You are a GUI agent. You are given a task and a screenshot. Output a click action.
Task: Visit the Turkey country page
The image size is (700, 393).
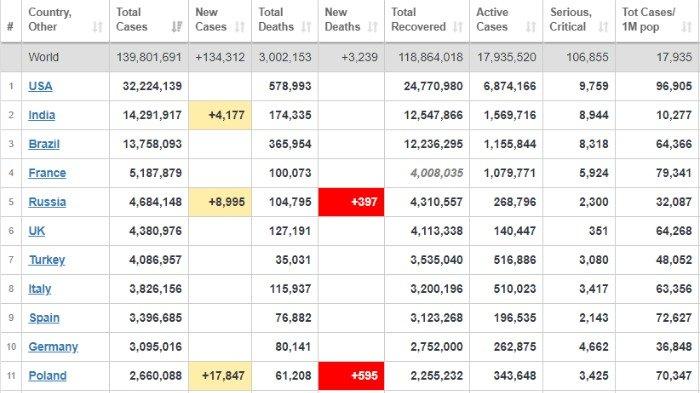[47, 260]
